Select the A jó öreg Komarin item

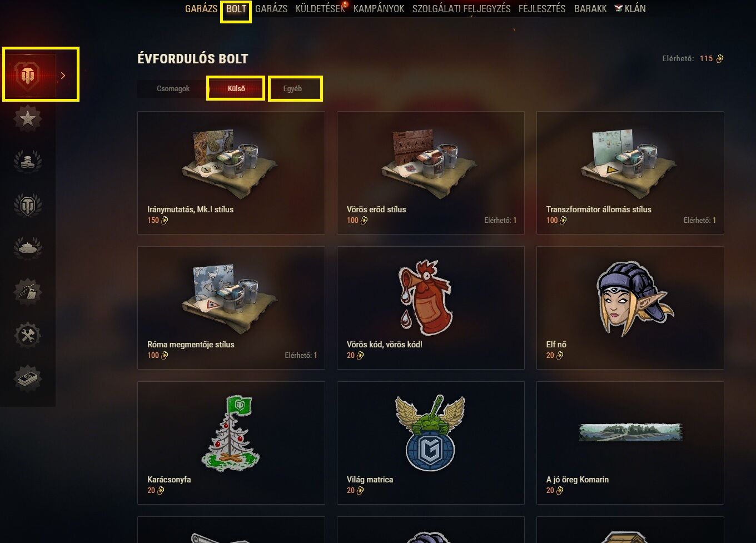pos(630,443)
